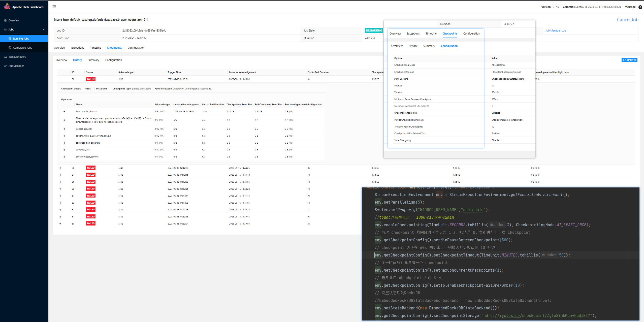This screenshot has height=322, width=644.
Task: Open the checkpoint Summary sub-tab
Action: click(x=93, y=60)
